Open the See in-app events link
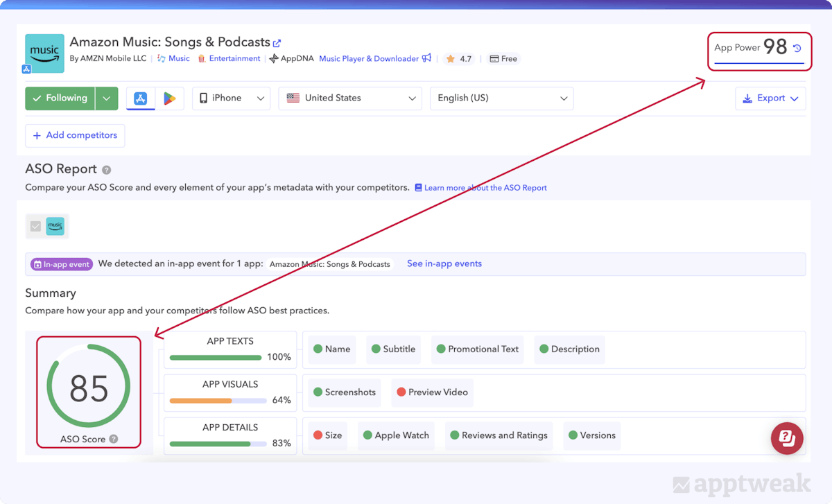This screenshot has width=832, height=504. (x=444, y=263)
